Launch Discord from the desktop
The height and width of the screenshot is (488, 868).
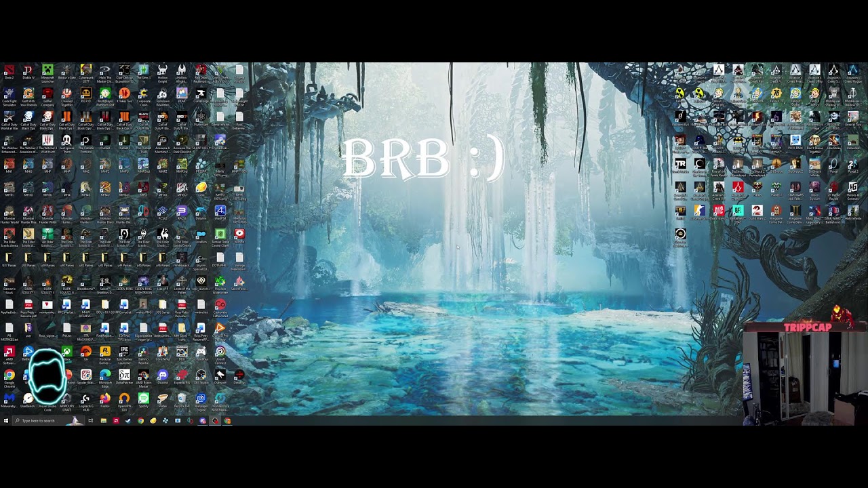click(162, 377)
